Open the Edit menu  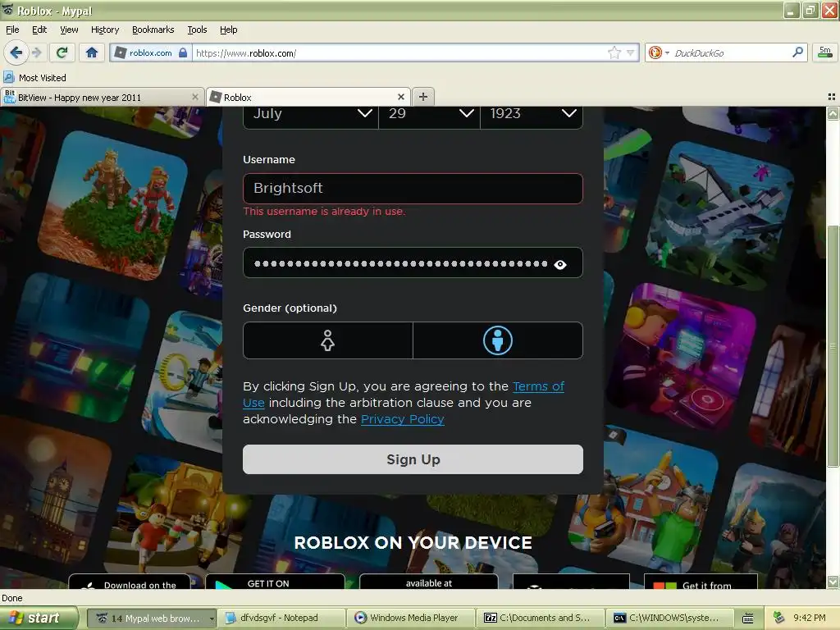click(x=39, y=30)
